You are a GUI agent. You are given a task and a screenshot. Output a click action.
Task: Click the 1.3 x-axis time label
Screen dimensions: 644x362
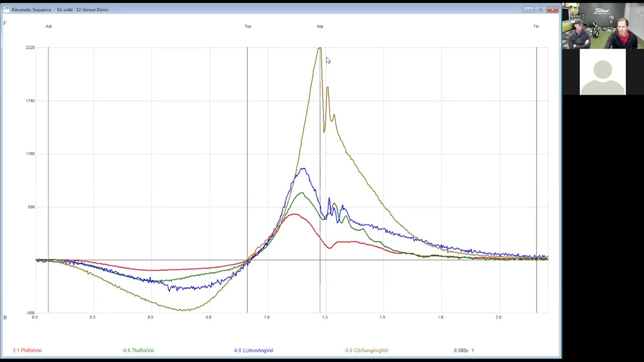(x=325, y=317)
